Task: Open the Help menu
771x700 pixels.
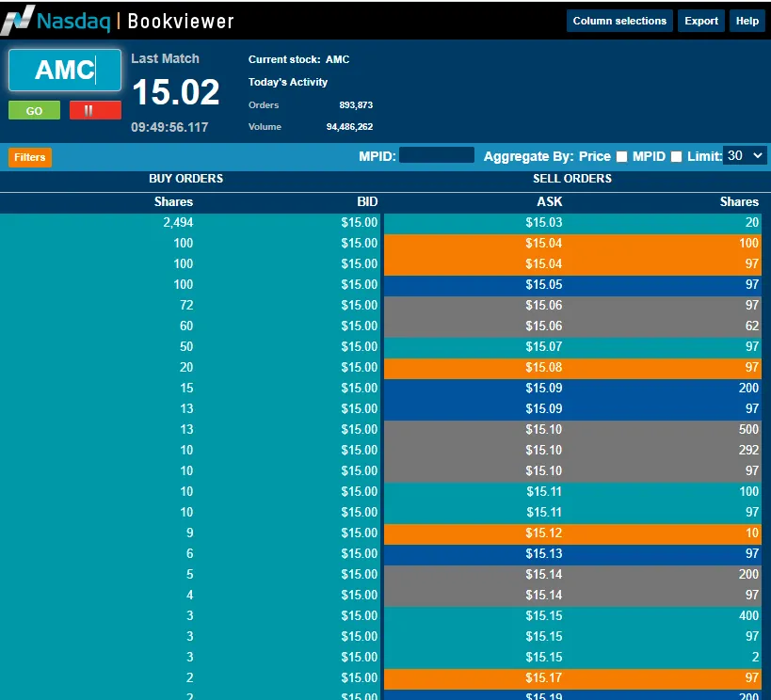Action: point(747,21)
